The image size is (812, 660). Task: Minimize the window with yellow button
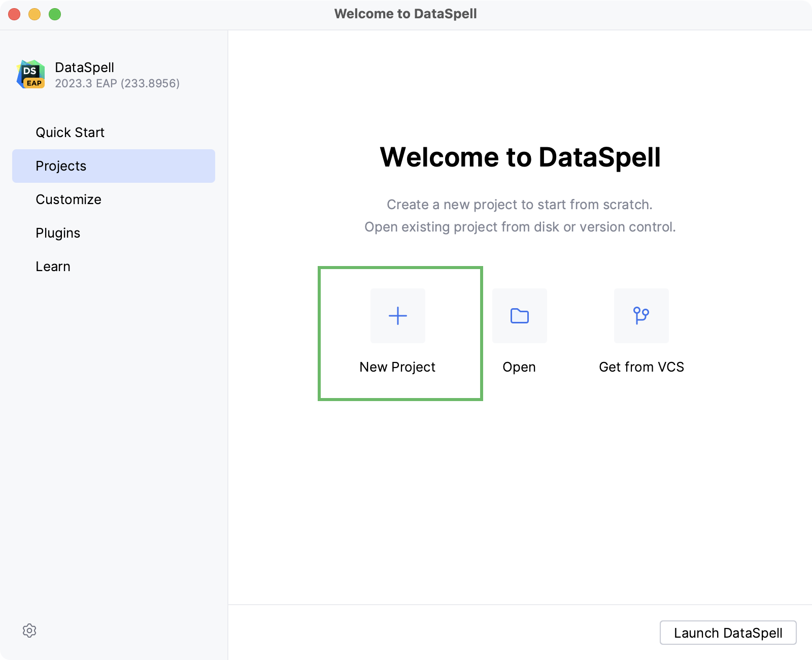tap(35, 14)
